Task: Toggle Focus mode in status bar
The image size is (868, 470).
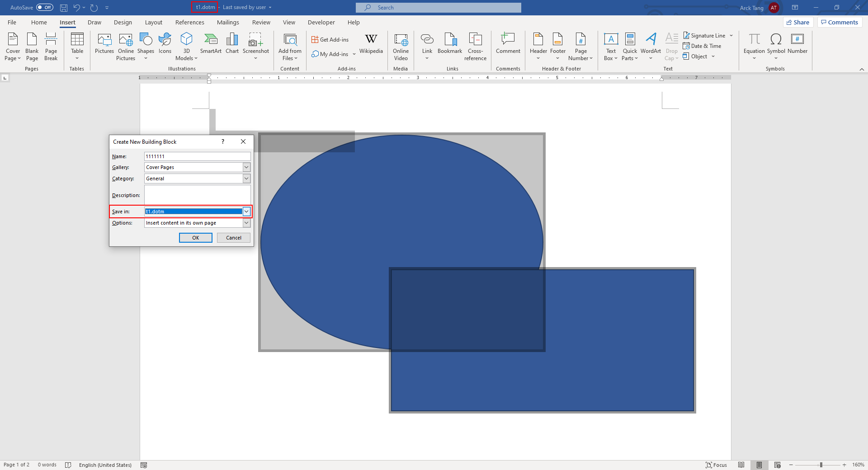Action: point(717,465)
